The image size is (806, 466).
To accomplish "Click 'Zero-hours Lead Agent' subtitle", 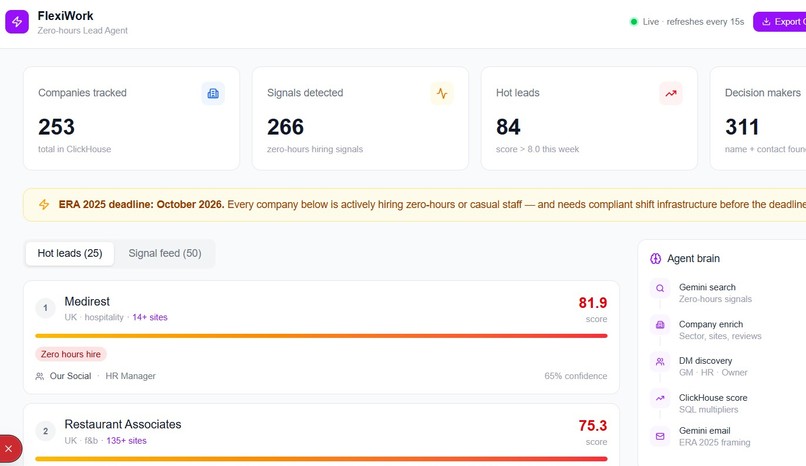I will click(x=82, y=30).
